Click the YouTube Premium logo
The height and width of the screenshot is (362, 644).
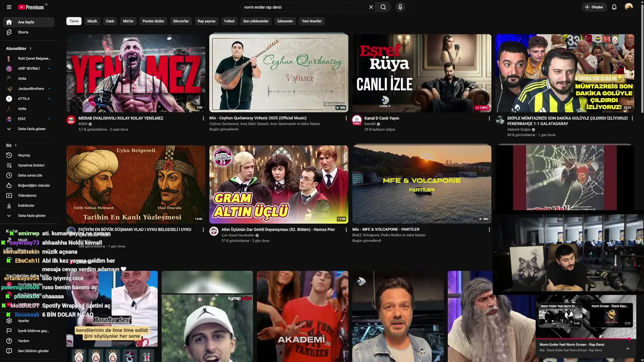31,7
